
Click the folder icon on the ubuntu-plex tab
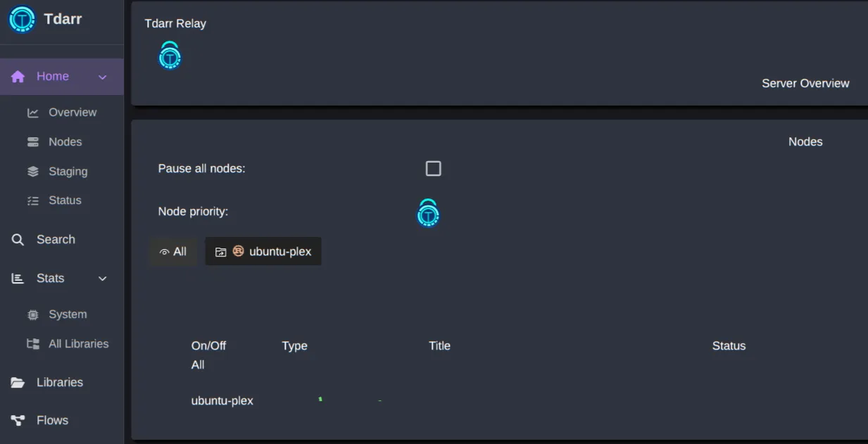pyautogui.click(x=220, y=252)
